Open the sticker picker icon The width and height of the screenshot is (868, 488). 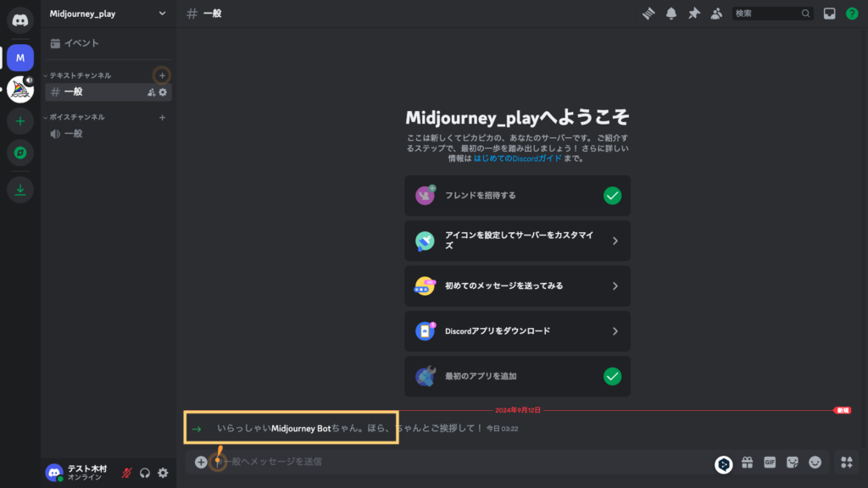coord(792,463)
